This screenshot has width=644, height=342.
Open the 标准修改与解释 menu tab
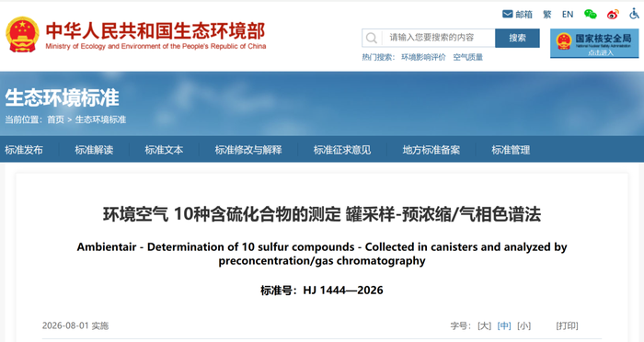[x=248, y=150]
